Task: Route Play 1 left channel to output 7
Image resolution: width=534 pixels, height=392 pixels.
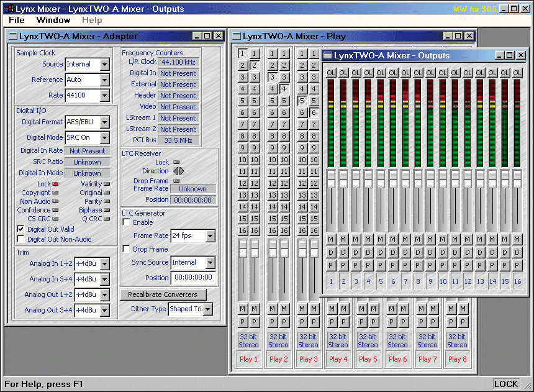Action: (x=242, y=124)
